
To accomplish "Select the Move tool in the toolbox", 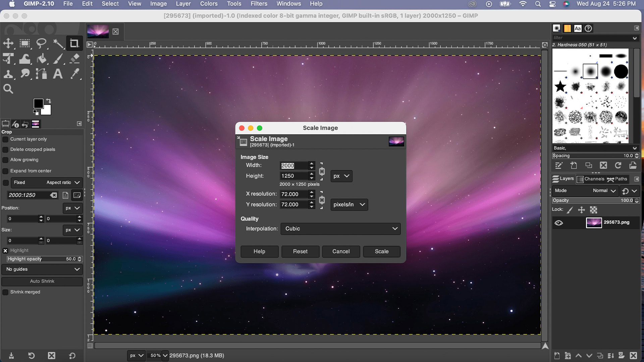I will point(8,43).
